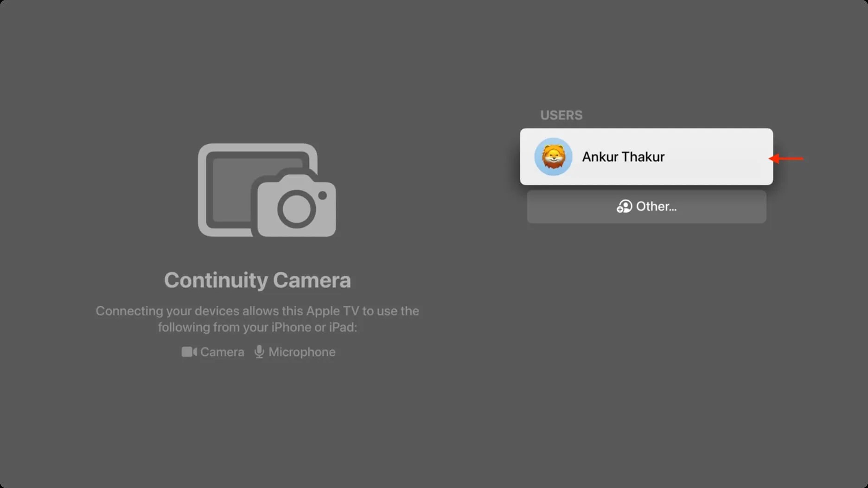Click Ankur Thakur's name text
This screenshot has width=868, height=488.
coord(623,157)
